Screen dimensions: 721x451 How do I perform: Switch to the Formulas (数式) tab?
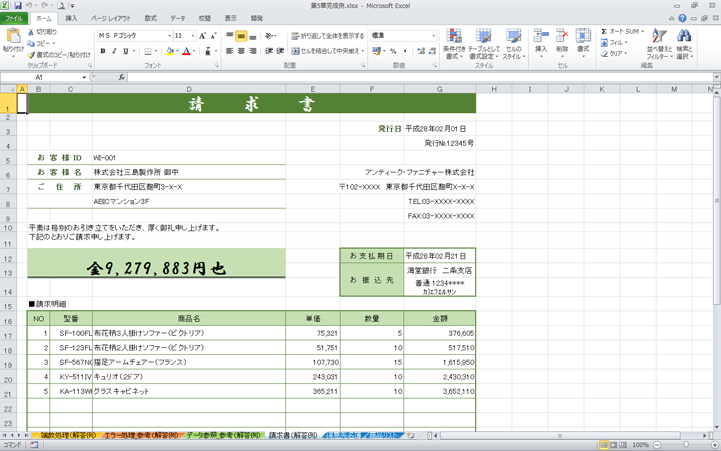150,18
